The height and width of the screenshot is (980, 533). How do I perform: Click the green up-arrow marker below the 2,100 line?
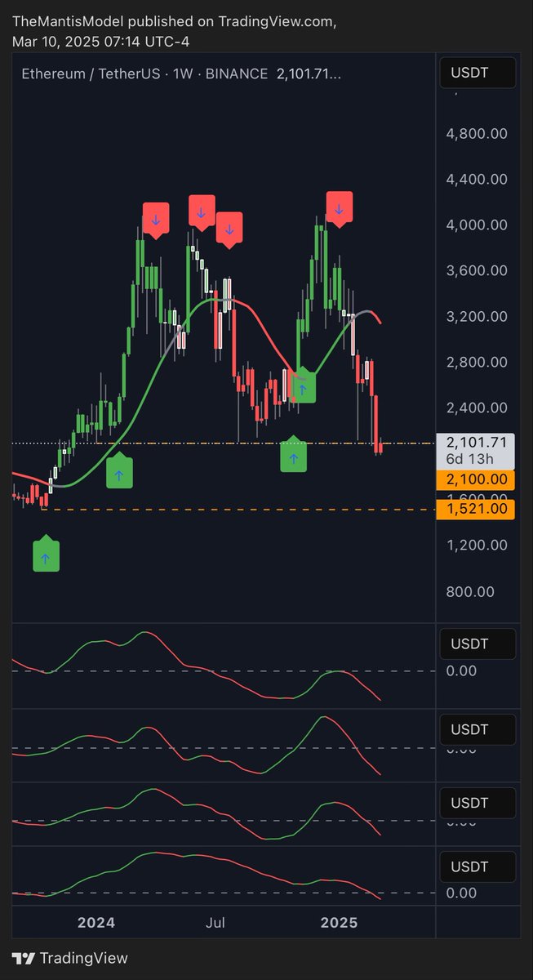(x=294, y=455)
